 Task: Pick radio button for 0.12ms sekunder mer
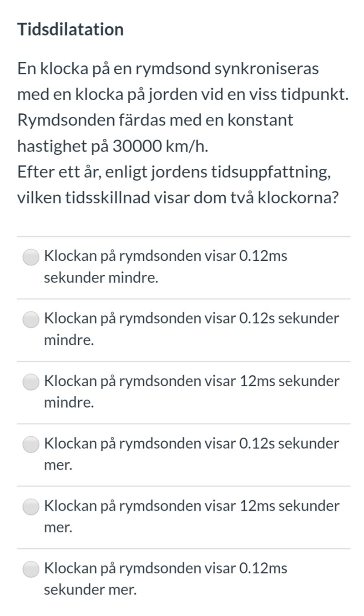[x=31, y=569]
